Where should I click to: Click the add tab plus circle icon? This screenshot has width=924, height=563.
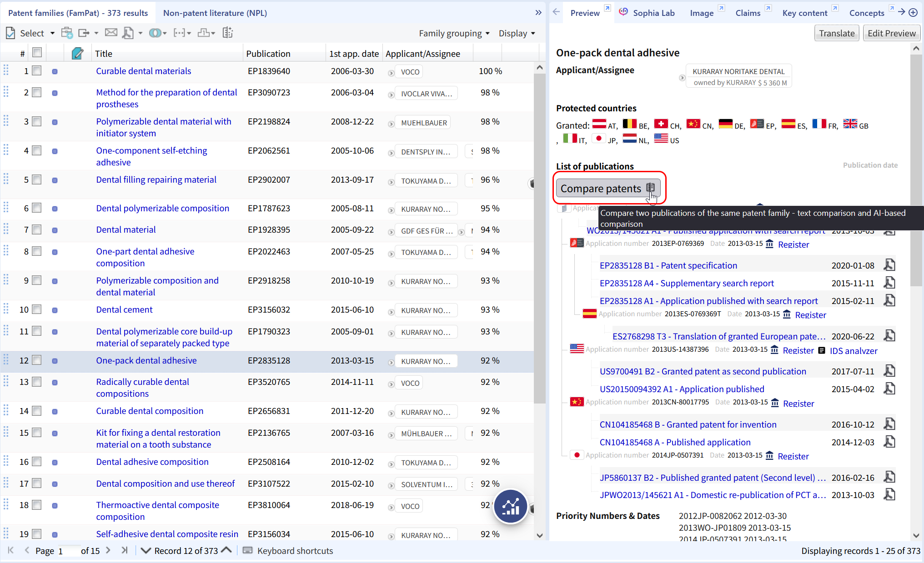point(913,13)
